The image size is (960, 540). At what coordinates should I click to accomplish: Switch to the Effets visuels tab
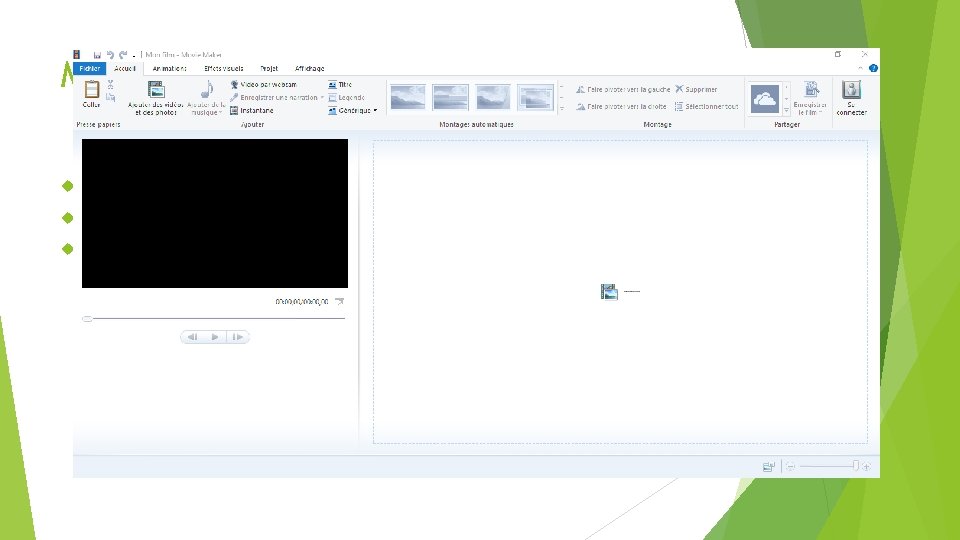click(x=223, y=69)
